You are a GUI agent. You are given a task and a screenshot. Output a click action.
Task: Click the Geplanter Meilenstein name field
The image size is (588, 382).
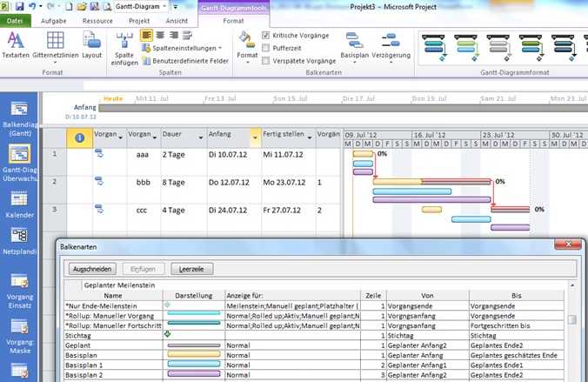pos(324,285)
